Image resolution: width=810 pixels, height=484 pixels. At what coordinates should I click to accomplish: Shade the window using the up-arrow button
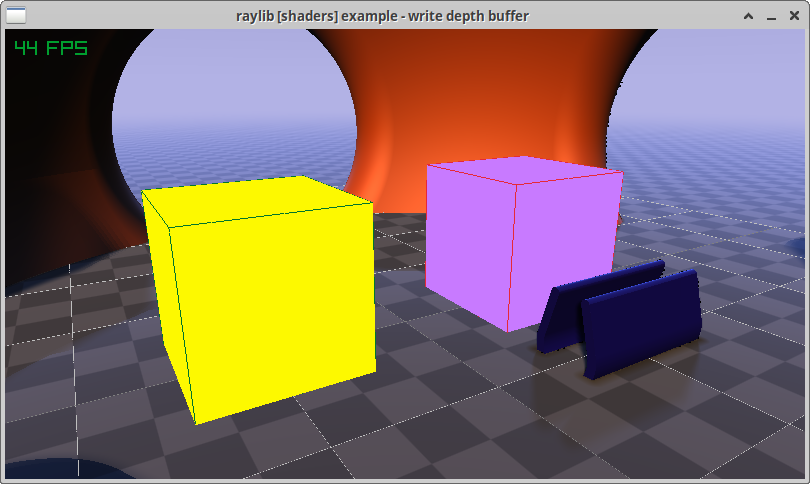pyautogui.click(x=748, y=16)
